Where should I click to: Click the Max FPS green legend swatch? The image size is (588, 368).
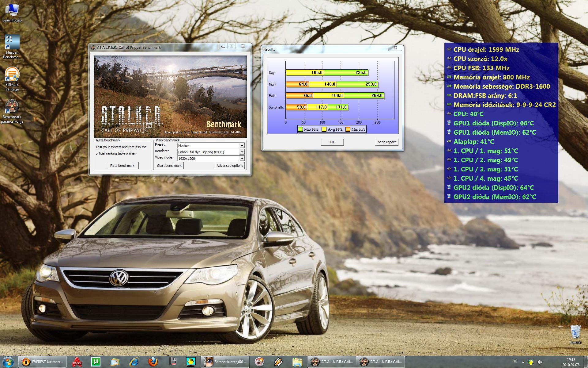300,129
